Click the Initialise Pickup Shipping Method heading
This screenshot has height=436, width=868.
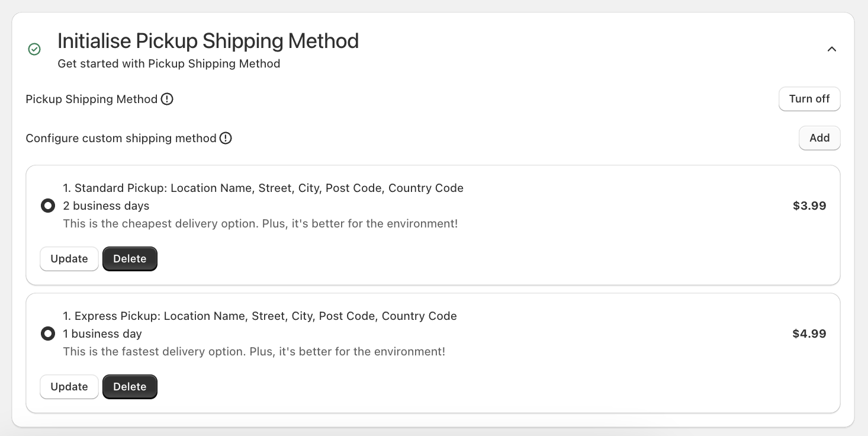coord(208,40)
